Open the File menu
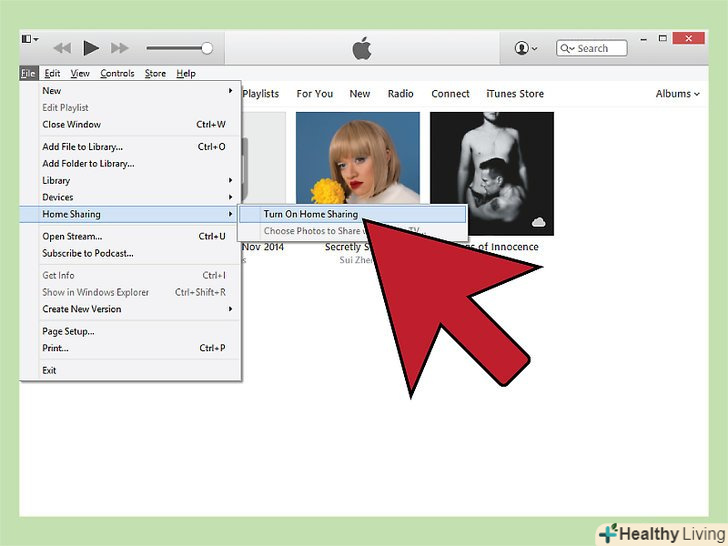 click(28, 73)
